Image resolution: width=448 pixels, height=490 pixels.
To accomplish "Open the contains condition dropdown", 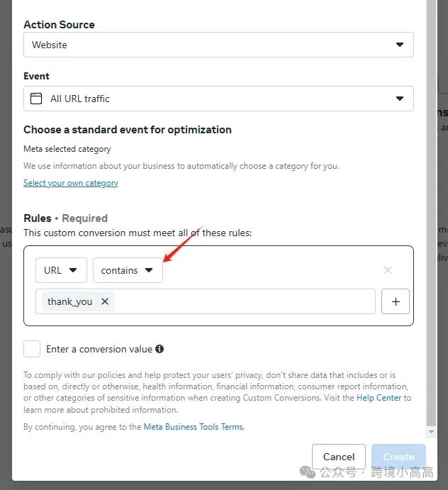I will pos(128,270).
